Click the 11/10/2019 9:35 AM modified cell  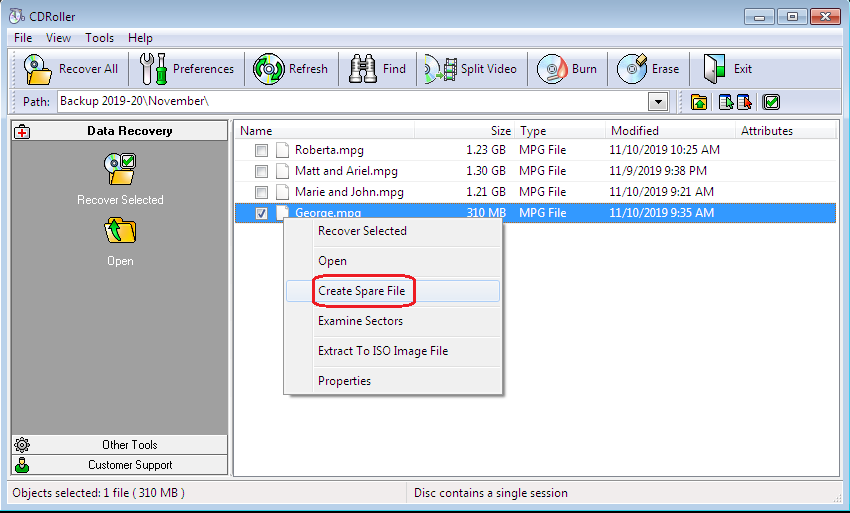[x=661, y=213]
